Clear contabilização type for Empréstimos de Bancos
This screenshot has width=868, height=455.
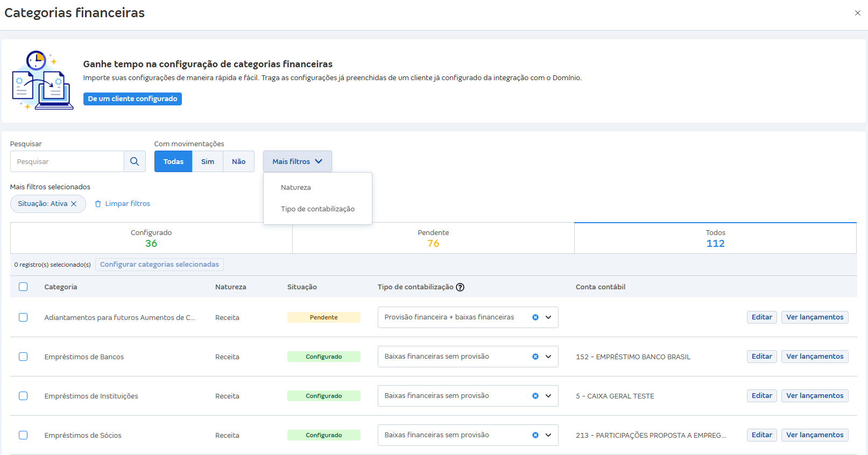pos(535,357)
